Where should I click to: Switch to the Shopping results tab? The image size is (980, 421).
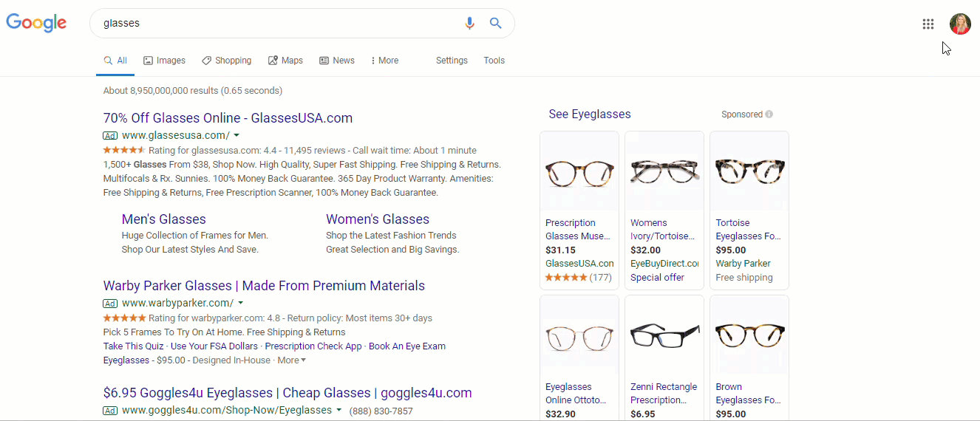226,61
